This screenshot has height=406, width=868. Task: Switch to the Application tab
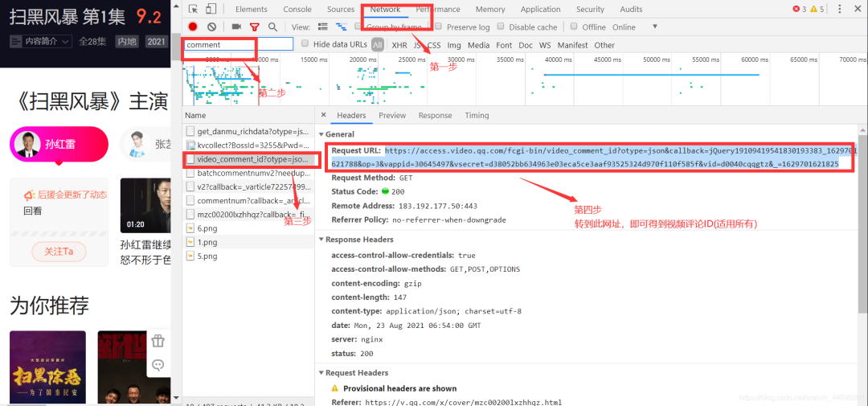[541, 9]
